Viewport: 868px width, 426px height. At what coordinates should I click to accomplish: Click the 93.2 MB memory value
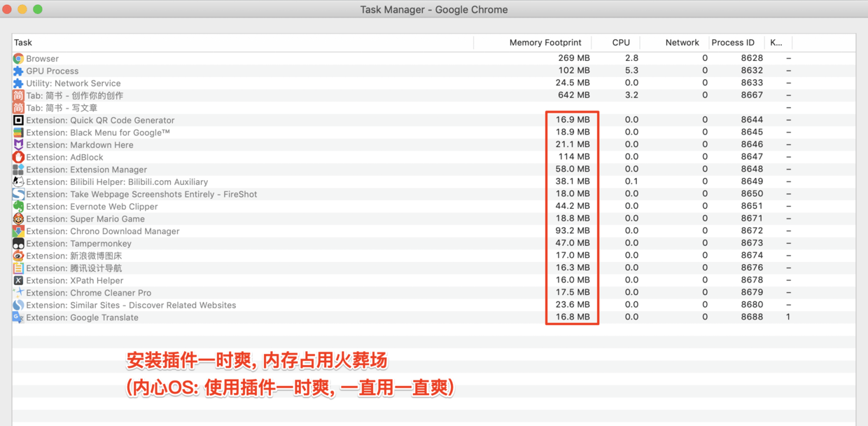[573, 231]
